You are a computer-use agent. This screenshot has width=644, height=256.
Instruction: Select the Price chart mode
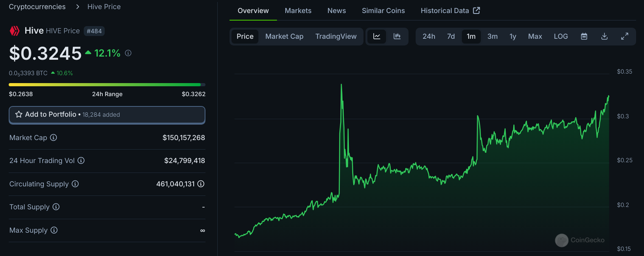pyautogui.click(x=245, y=36)
